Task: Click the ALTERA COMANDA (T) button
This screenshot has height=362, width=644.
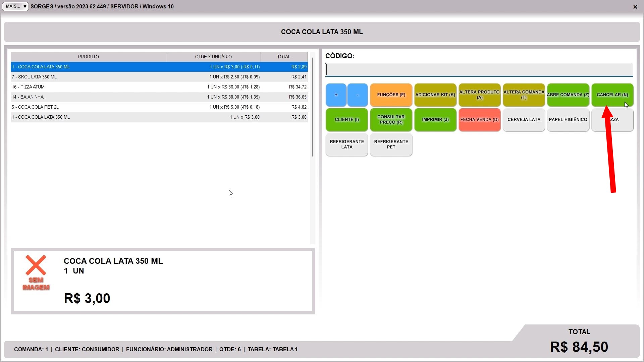Action: [524, 95]
